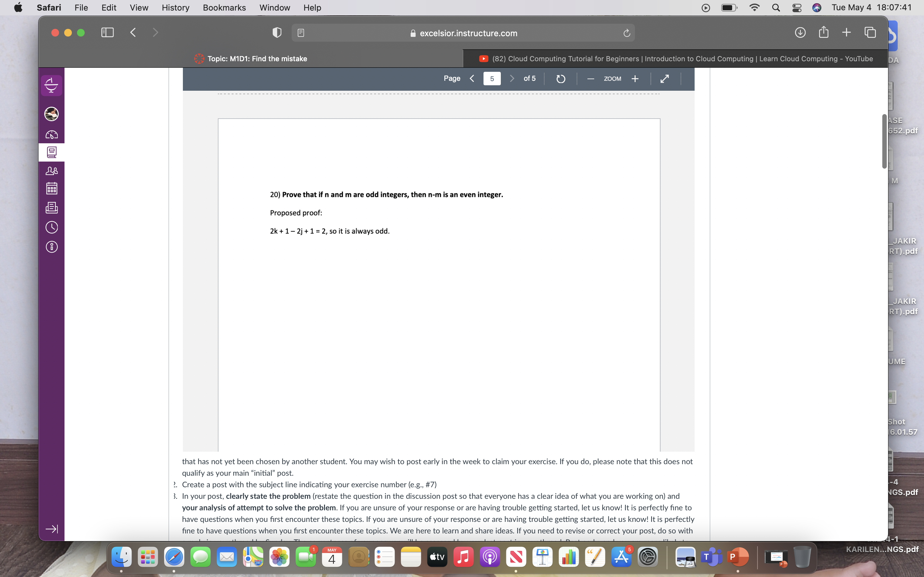The width and height of the screenshot is (924, 577).
Task: Expand document viewer to full screen
Action: (664, 79)
